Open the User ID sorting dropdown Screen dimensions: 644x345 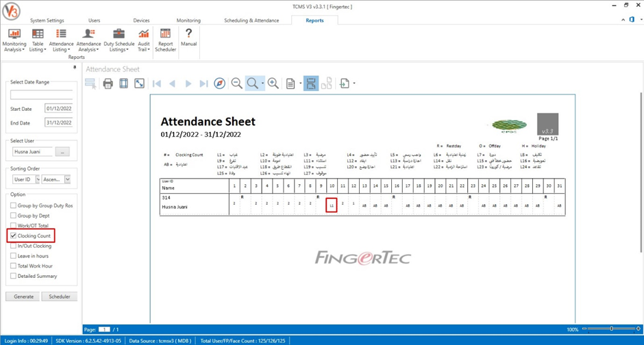coord(38,179)
